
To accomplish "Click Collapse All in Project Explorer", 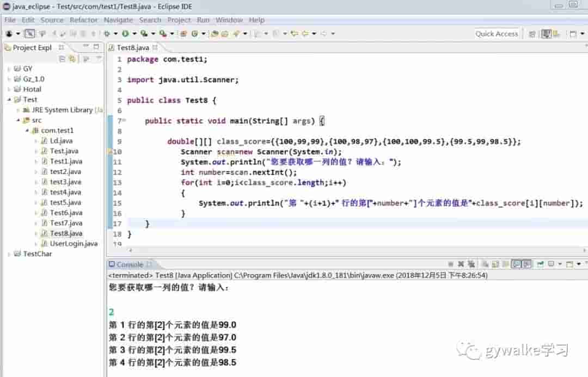I will (x=62, y=59).
